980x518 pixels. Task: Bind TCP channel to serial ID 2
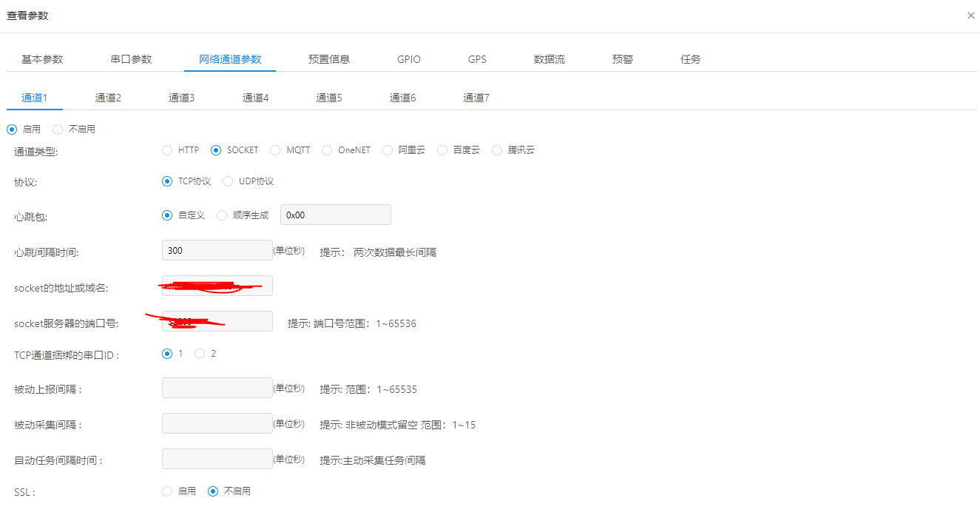tap(200, 354)
